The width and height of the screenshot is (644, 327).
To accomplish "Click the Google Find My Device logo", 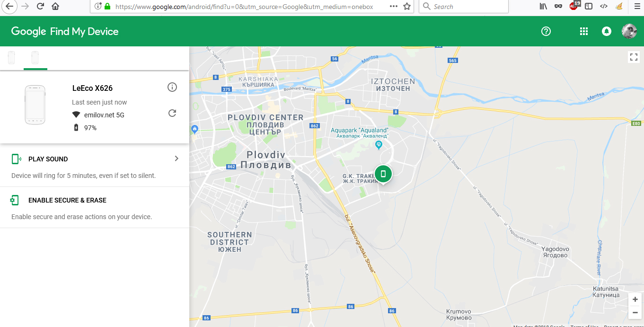I will coord(65,32).
